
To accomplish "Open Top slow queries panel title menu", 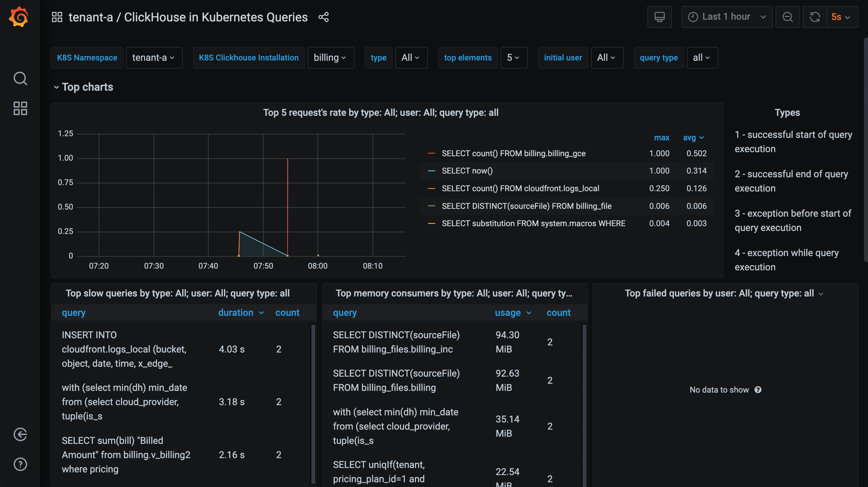I will coord(177,293).
